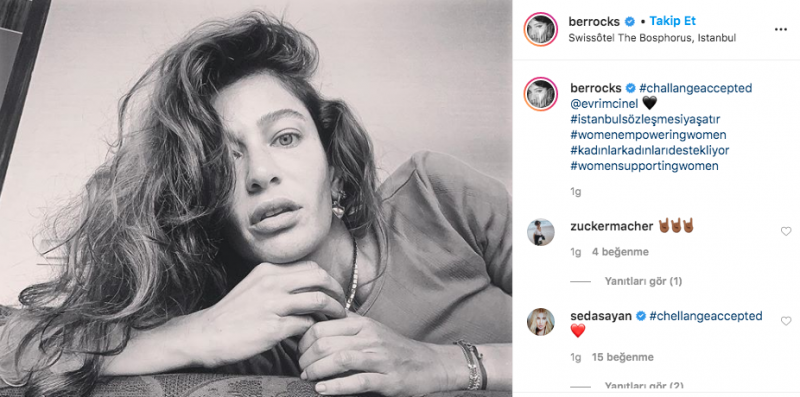Image resolution: width=800 pixels, height=397 pixels.
Task: Expand replies under zuckermacher's comment
Action: coord(643,281)
